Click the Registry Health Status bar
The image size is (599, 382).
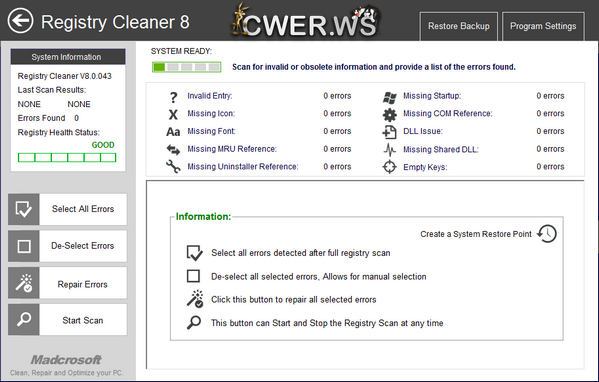67,157
